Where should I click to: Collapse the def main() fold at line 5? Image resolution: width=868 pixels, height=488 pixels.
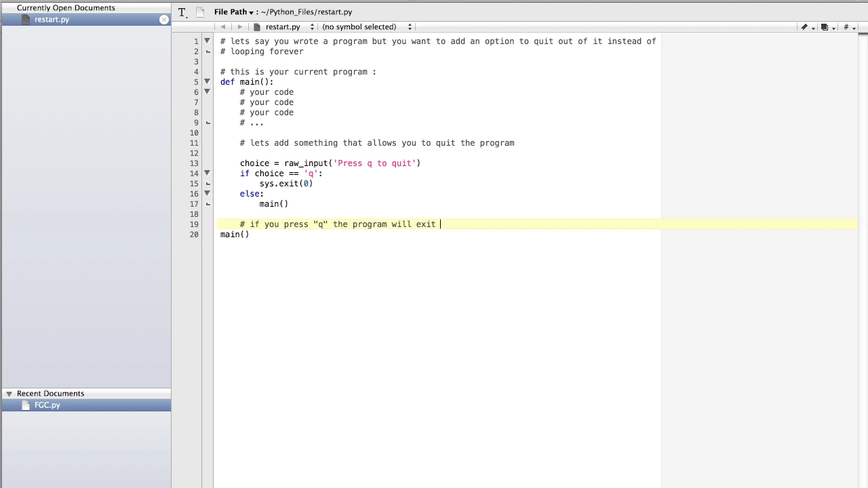tap(208, 81)
